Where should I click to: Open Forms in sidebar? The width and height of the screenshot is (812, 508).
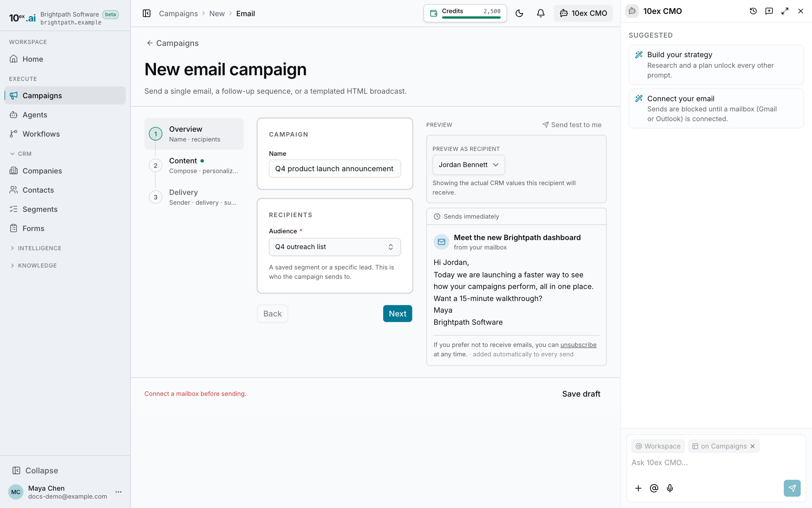[x=65, y=228]
